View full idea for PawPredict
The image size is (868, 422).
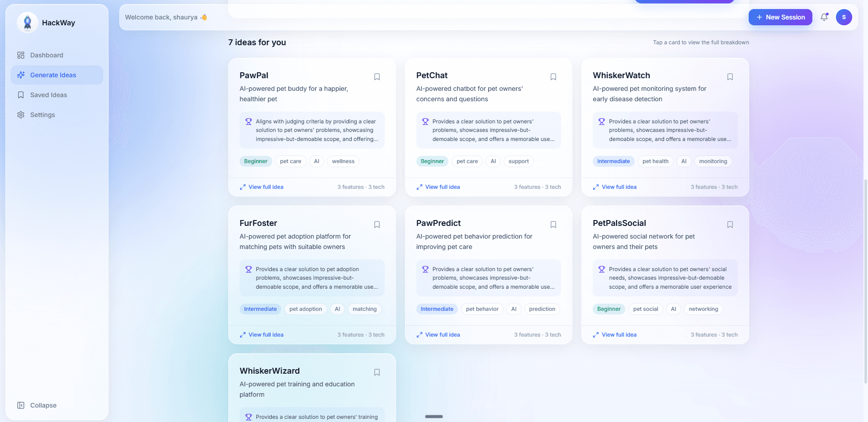(x=438, y=335)
